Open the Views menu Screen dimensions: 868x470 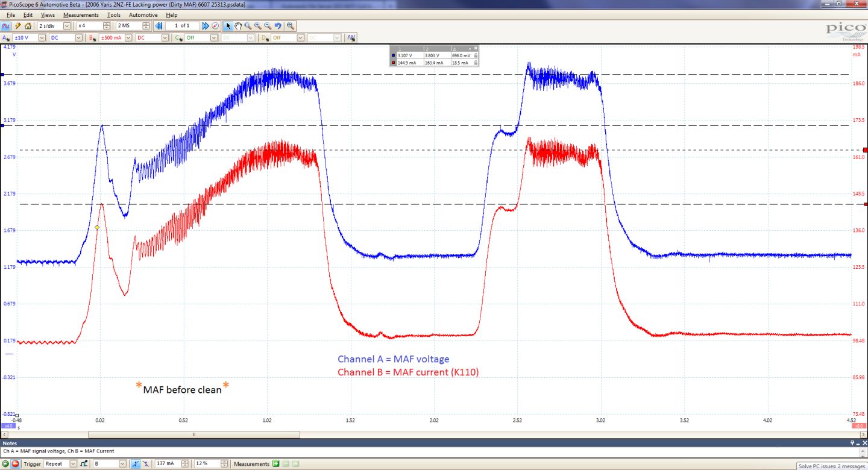[x=48, y=14]
